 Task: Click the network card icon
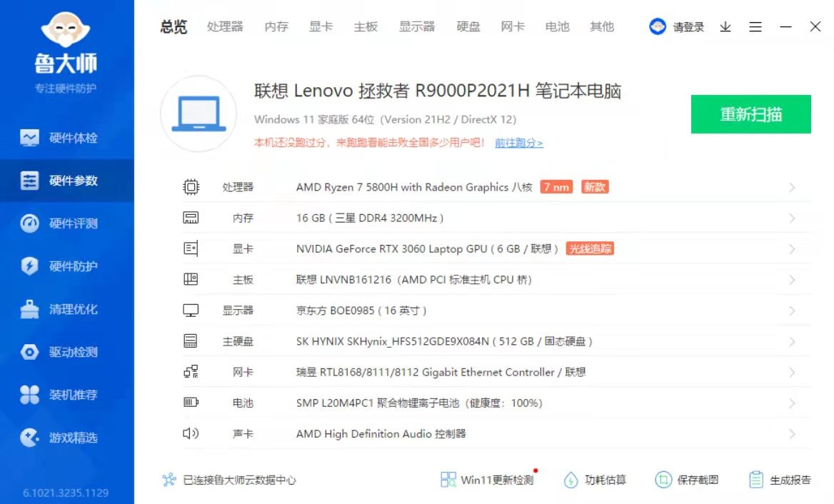(x=191, y=372)
